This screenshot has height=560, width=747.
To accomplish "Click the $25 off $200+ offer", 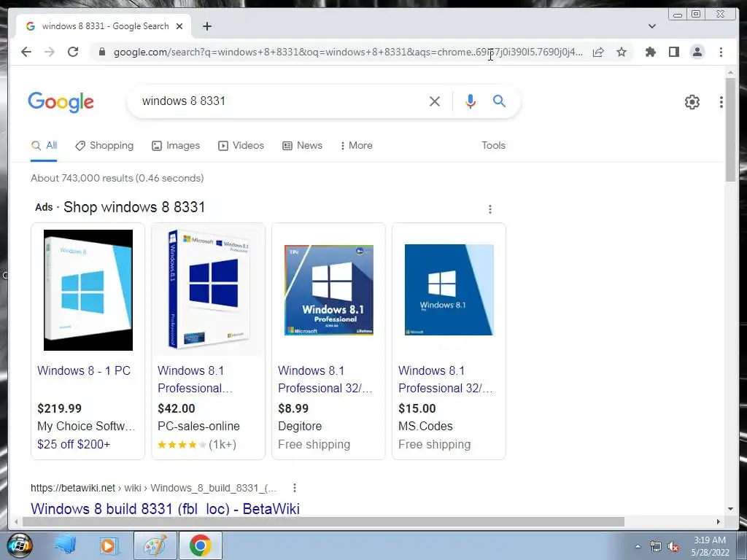I will point(74,444).
